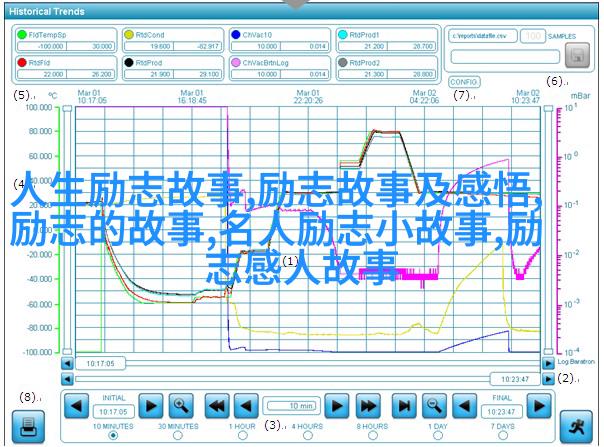604x447 pixels.
Task: Select the 4 HOURS radio button
Action: pos(307,436)
